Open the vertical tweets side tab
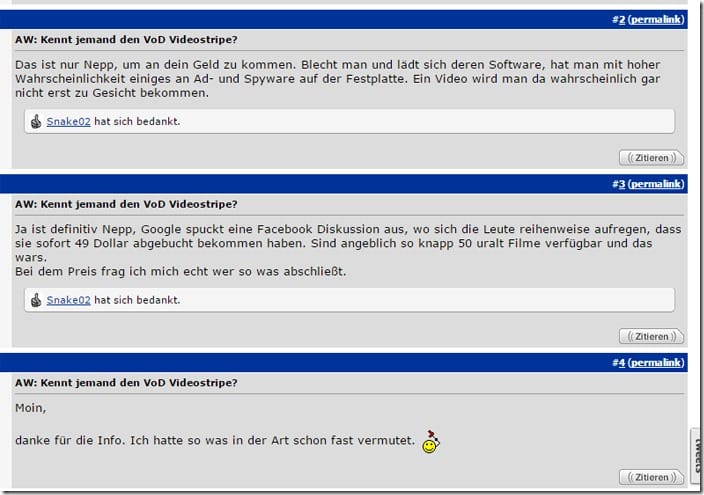Viewport: 704px width, 495px height. pos(697,455)
